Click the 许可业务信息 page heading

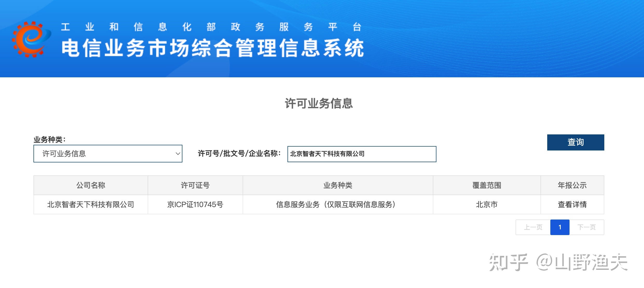click(319, 103)
